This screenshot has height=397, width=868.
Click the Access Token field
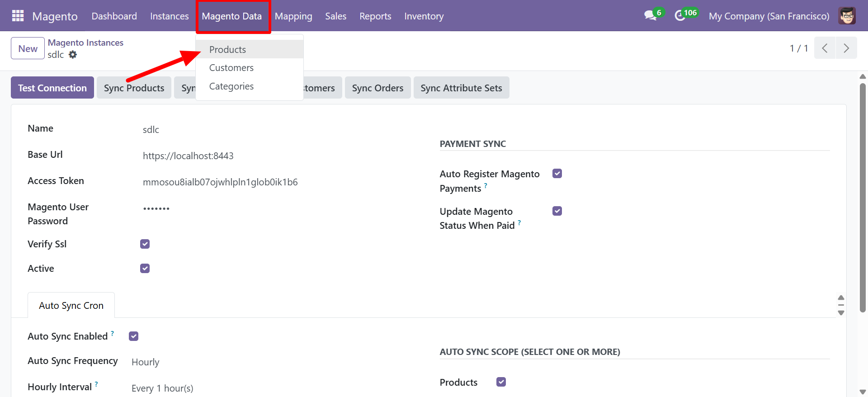click(220, 182)
